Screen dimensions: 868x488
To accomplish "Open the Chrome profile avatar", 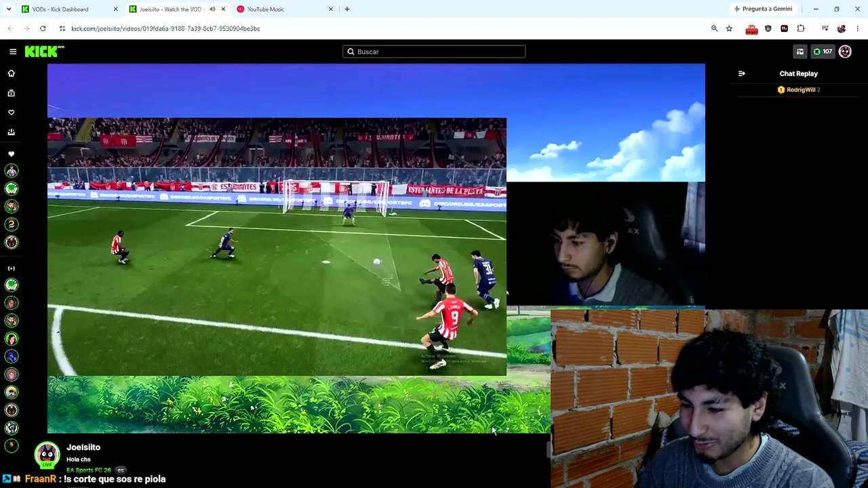I will pyautogui.click(x=842, y=28).
